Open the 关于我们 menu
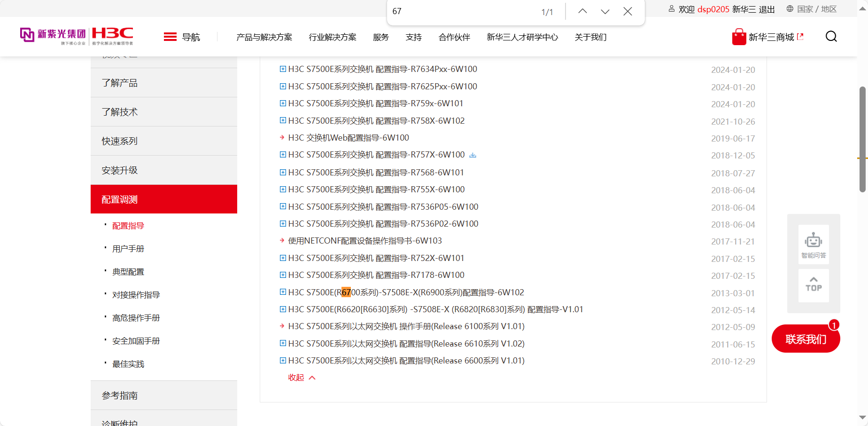This screenshot has height=426, width=868. 591,37
